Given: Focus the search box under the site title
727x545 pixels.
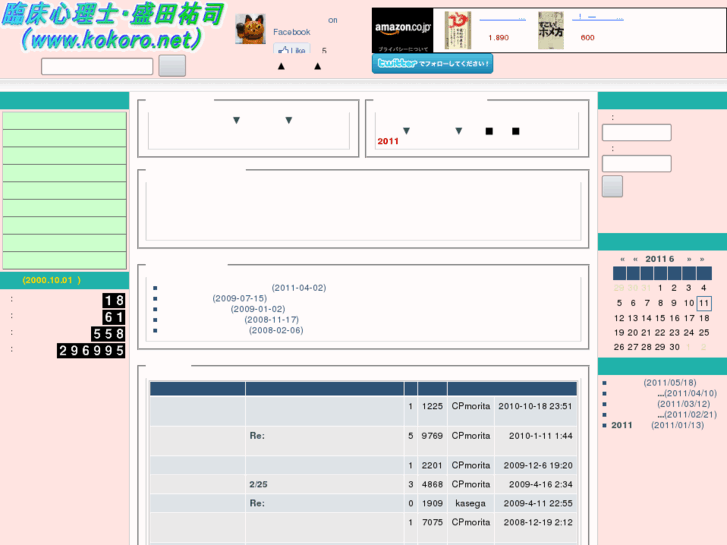Looking at the screenshot, I should point(97,66).
